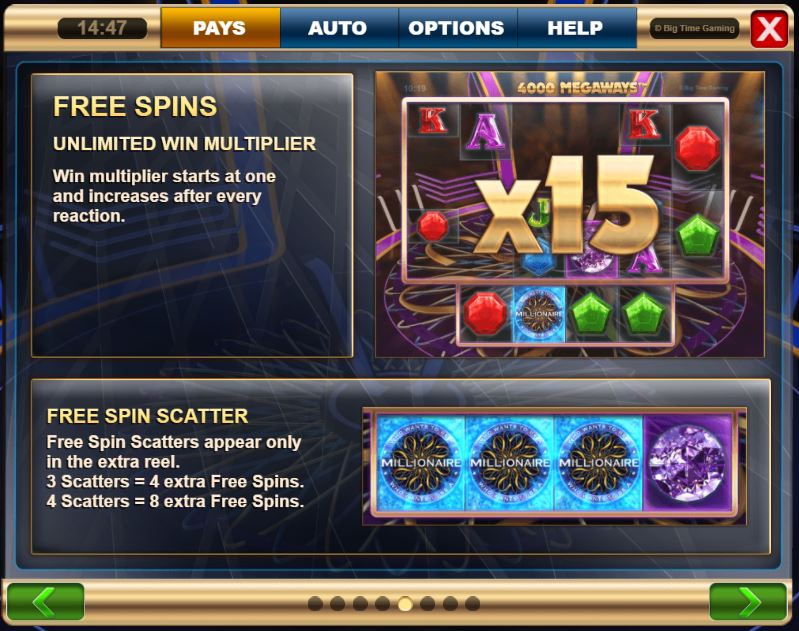Click the x15 multiplier graphic

(x=566, y=206)
